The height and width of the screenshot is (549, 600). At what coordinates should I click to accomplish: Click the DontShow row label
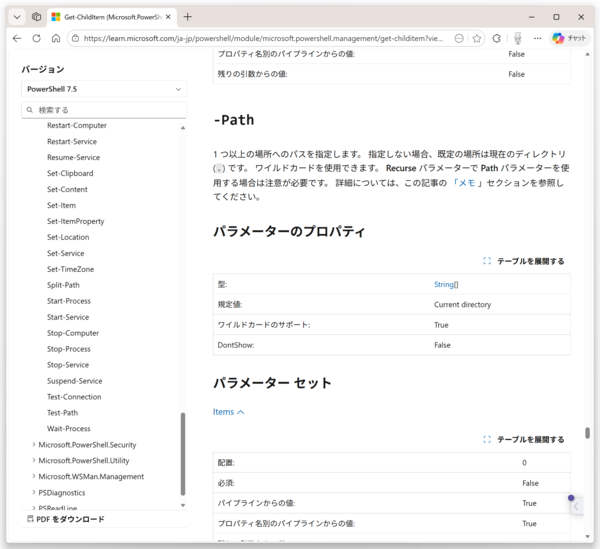click(236, 345)
